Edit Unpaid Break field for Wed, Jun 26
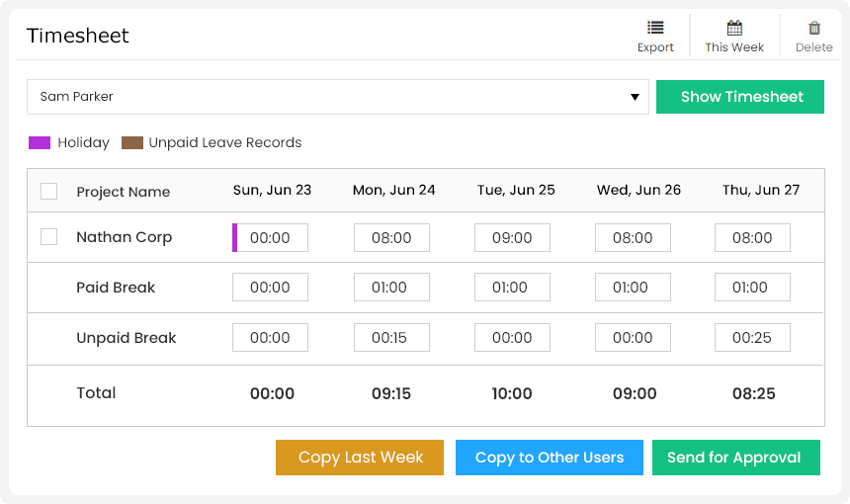 (x=633, y=338)
